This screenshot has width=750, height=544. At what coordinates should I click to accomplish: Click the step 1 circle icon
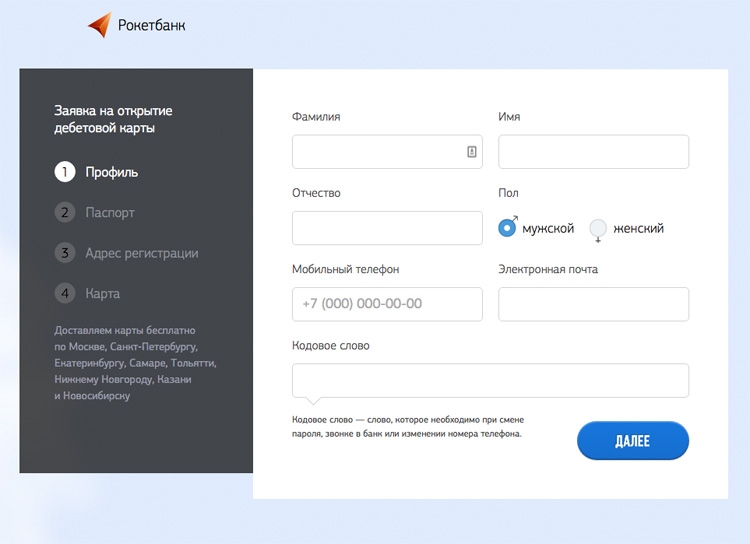[65, 172]
